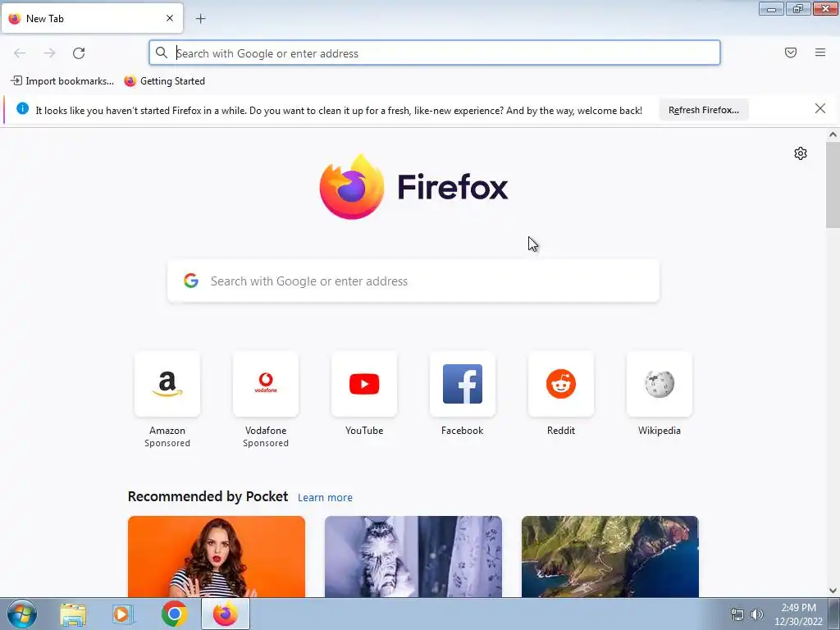The width and height of the screenshot is (840, 630).
Task: Select the New Tab tab
Action: tap(92, 18)
